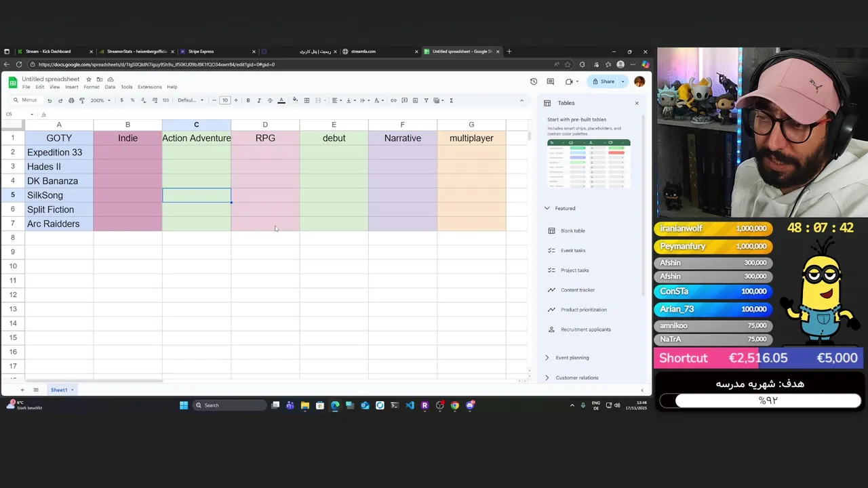Open vertical align dropdown
The height and width of the screenshot is (488, 868).
(x=350, y=100)
